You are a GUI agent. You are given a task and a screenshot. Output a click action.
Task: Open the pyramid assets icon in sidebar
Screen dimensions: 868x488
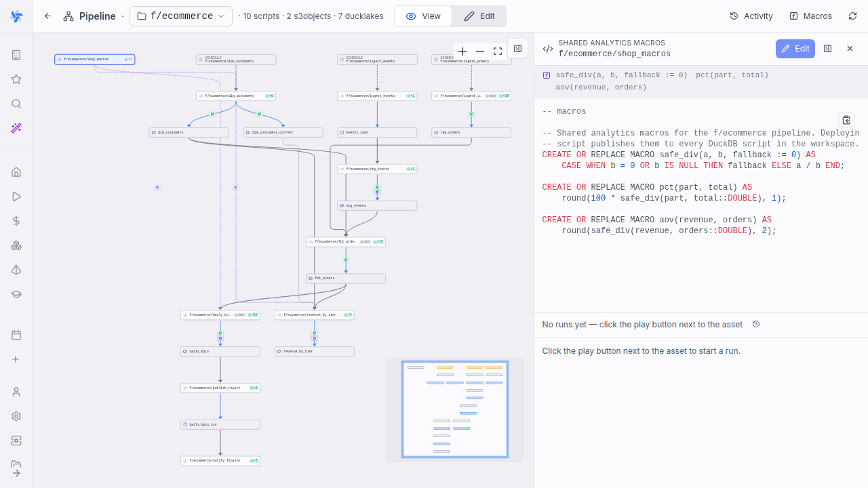pos(16,270)
